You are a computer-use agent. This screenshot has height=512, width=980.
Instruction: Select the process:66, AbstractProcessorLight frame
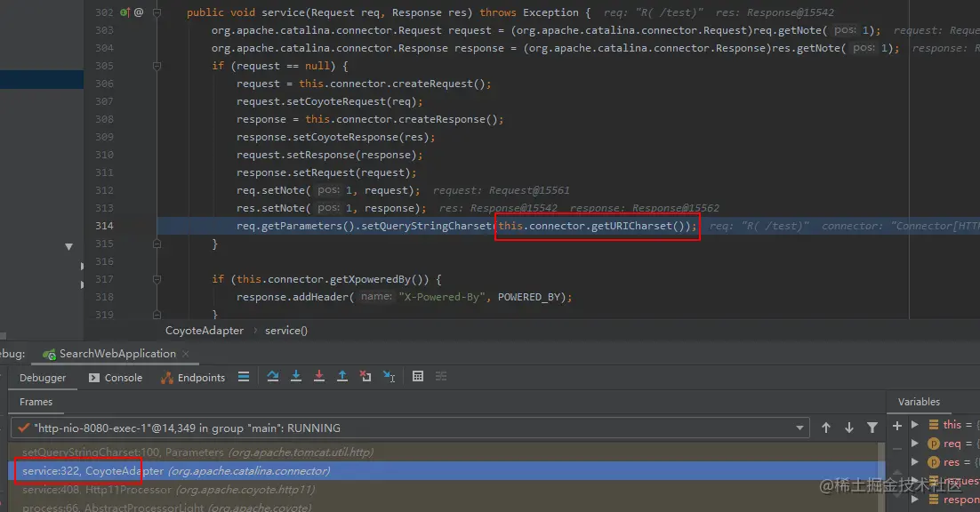coord(444,507)
